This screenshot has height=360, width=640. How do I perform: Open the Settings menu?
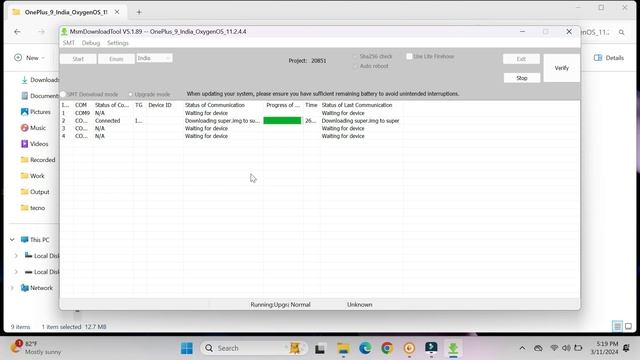click(118, 43)
